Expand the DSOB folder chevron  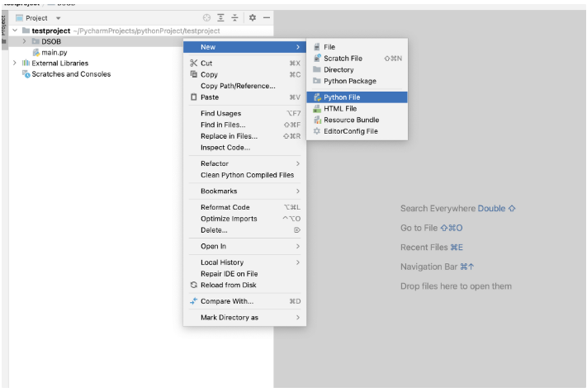click(24, 41)
